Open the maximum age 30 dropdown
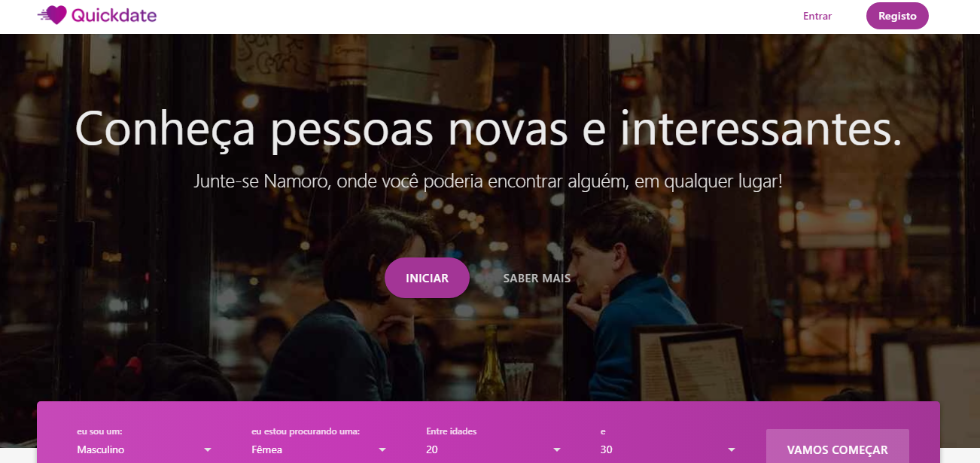This screenshot has height=463, width=980. pos(668,449)
